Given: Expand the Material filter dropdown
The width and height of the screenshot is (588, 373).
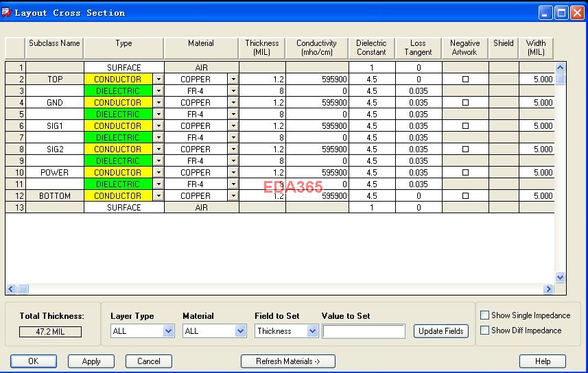Looking at the screenshot, I should pos(240,331).
